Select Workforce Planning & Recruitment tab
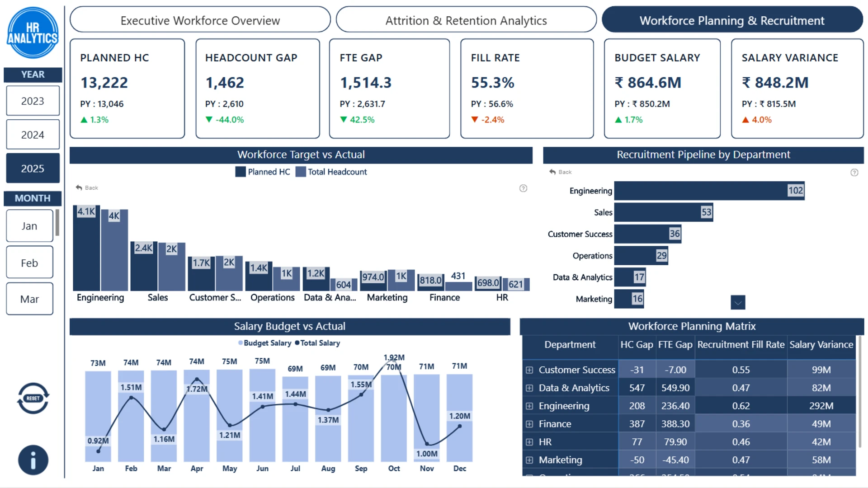 pos(732,20)
